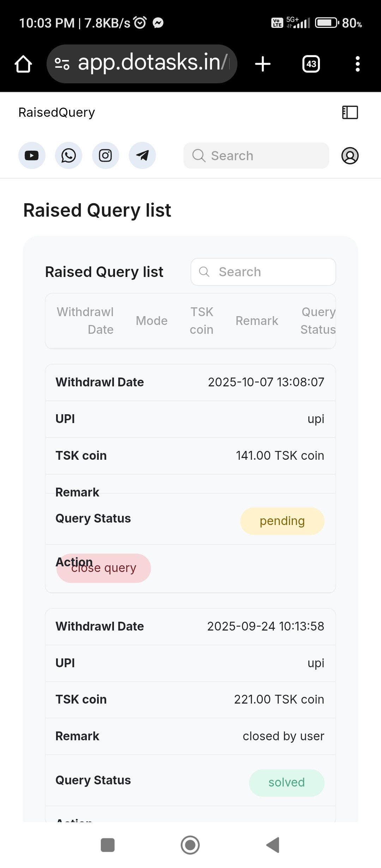This screenshot has width=381, height=868.
Task: Open the WhatsApp social icon
Action: coord(68,156)
